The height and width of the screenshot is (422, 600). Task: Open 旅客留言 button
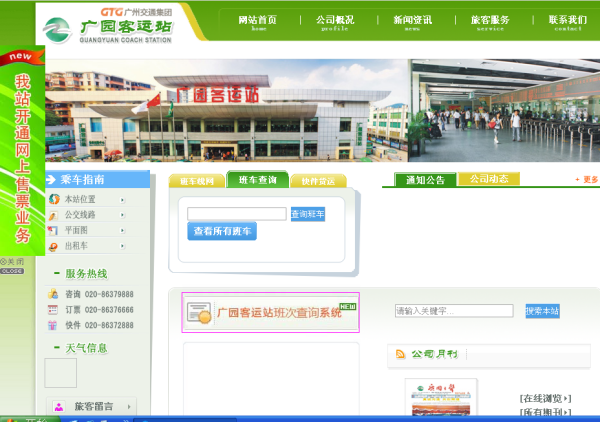click(x=91, y=406)
